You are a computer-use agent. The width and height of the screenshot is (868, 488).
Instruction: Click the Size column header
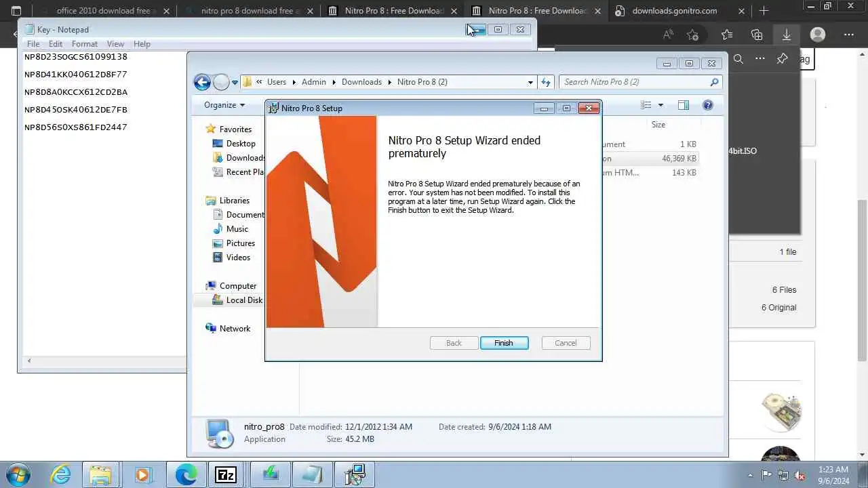coord(658,125)
